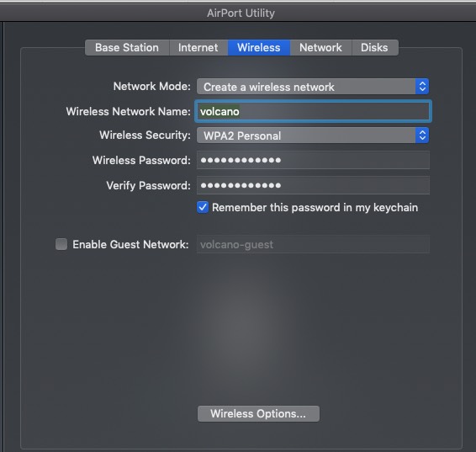The image size is (476, 452).
Task: Go to the Network tab
Action: 321,48
